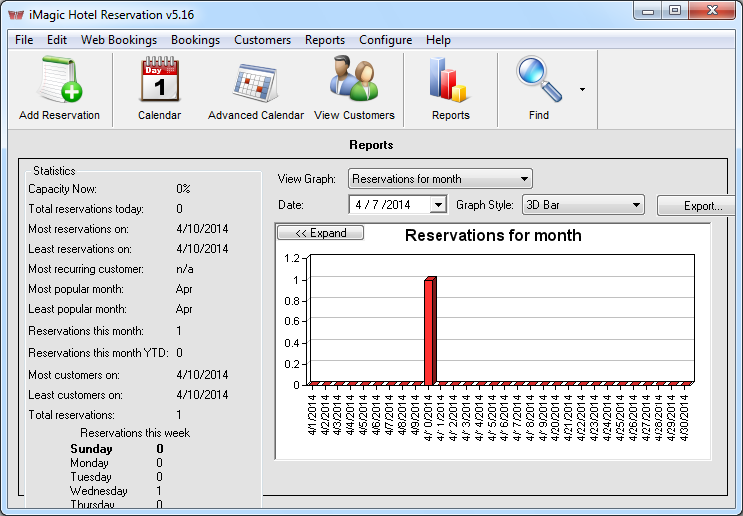Open the Calendar day view icon

tap(160, 79)
